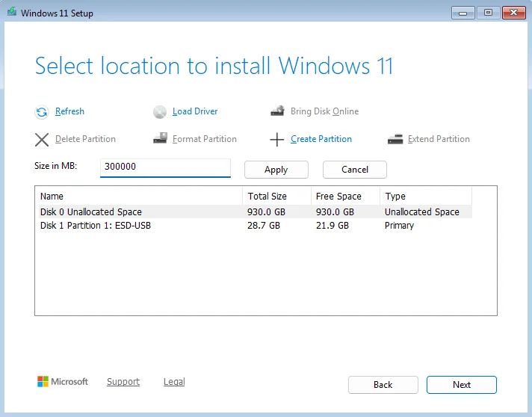Image resolution: width=532 pixels, height=417 pixels.
Task: Click the Windows 11 Setup title bar icon
Action: point(12,12)
